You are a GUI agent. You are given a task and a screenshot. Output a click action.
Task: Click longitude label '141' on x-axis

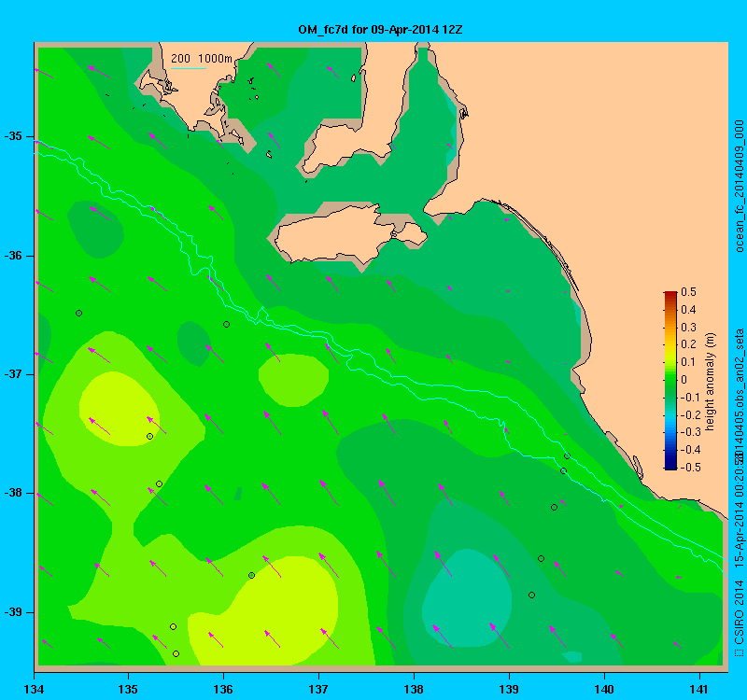pyautogui.click(x=699, y=689)
